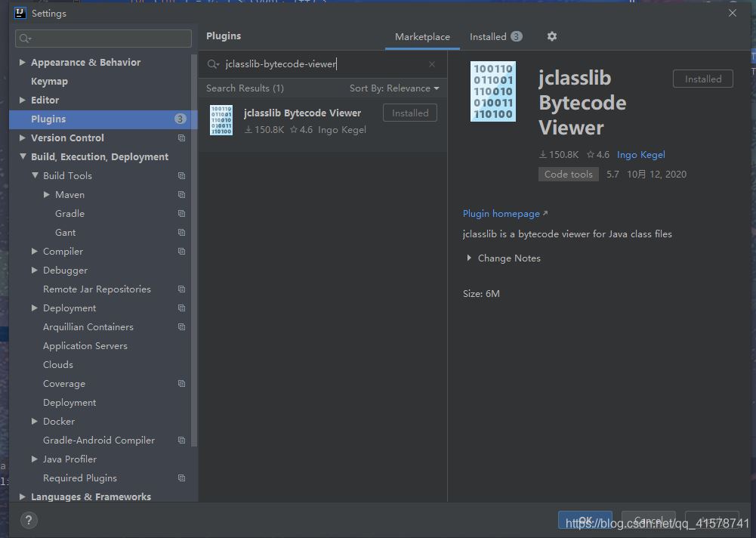Click jclasslib plugin icon in search results
The height and width of the screenshot is (538, 756).
[x=221, y=120]
